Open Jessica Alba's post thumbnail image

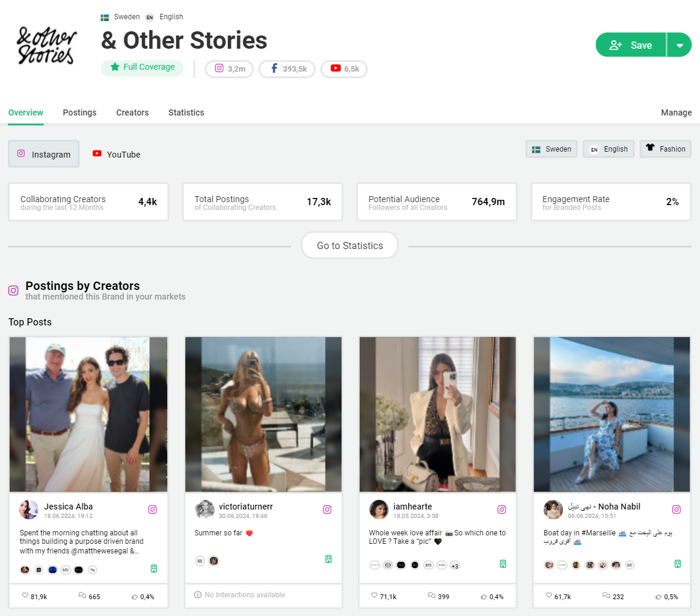click(88, 414)
